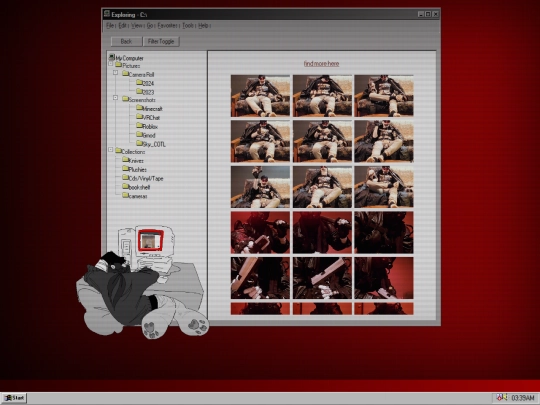Screen dimensions: 540x405
Task: Open the Knives folder icon
Action: pos(125,160)
